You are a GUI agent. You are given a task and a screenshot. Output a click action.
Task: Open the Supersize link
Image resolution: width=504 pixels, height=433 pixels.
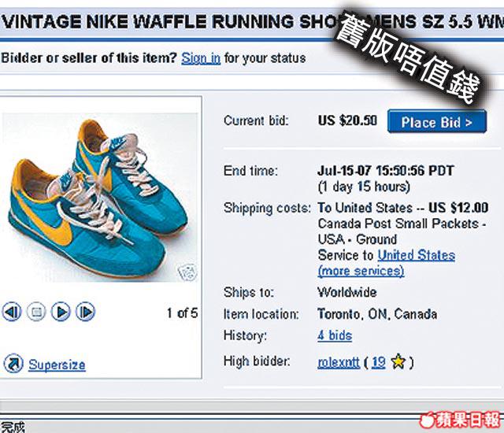[x=57, y=365]
